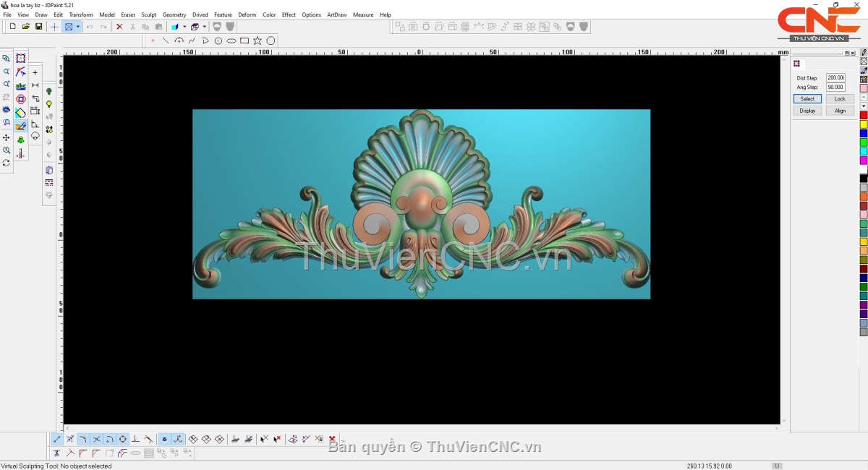
Task: Click the green light bulb icon
Action: tap(49, 91)
